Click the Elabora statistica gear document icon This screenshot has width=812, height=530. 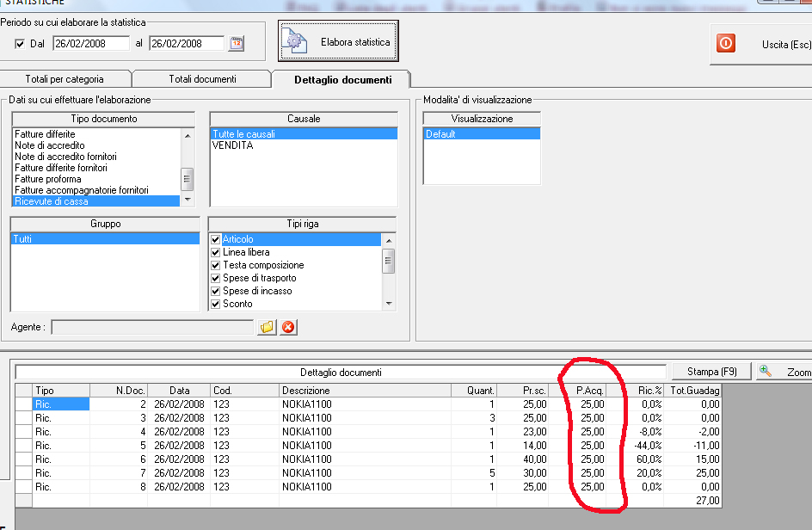[294, 41]
